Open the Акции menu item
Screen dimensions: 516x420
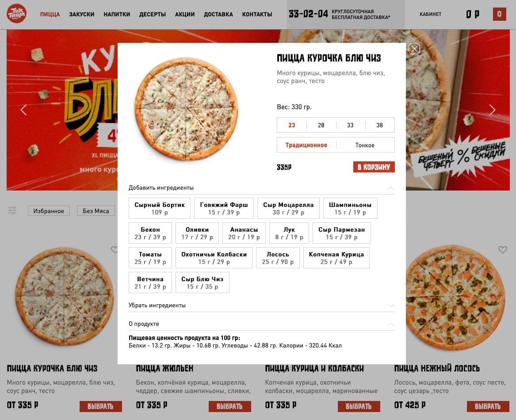click(x=185, y=15)
